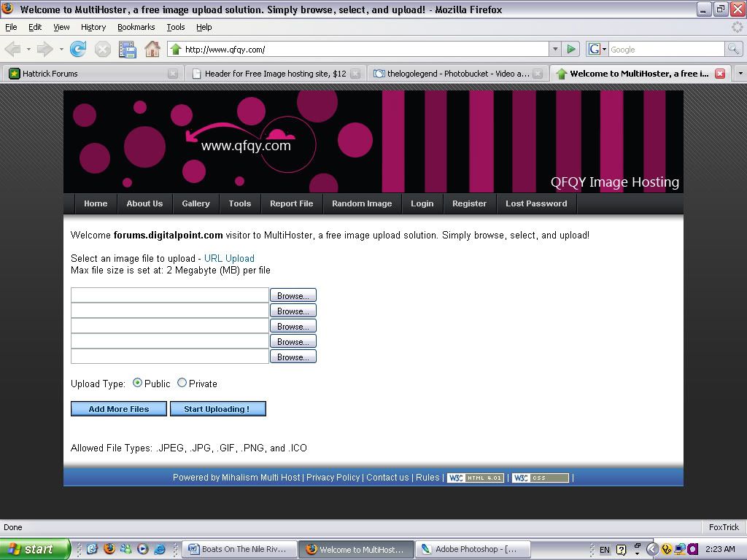Close the Photobucket tab
Image resolution: width=747 pixels, height=560 pixels.
(538, 74)
